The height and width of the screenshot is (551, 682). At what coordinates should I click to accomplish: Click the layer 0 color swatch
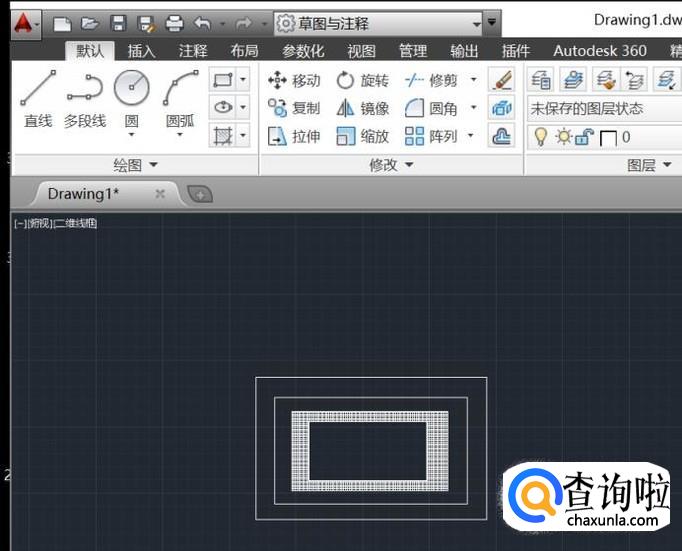608,138
